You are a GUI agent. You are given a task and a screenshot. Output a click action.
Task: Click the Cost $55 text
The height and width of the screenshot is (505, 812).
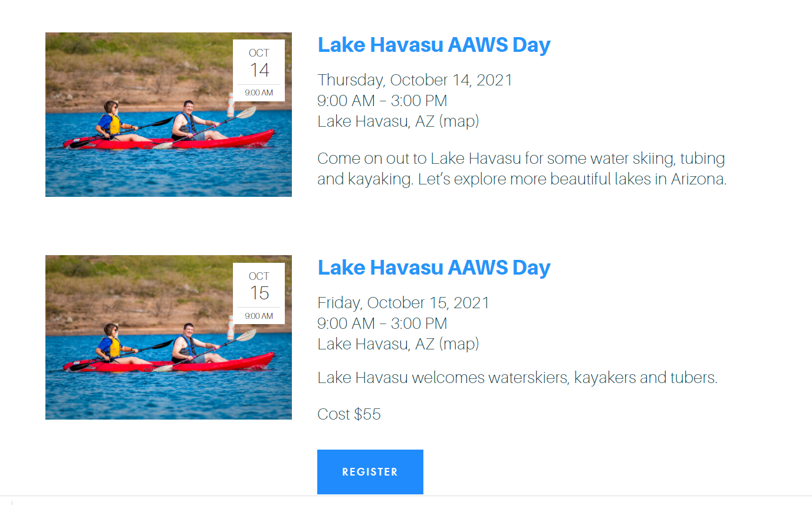(x=349, y=414)
